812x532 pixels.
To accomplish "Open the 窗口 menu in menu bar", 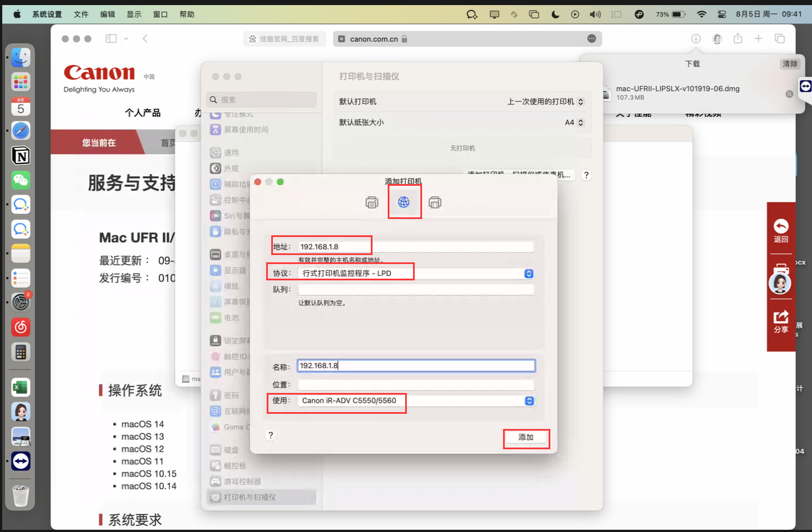I will coord(160,15).
